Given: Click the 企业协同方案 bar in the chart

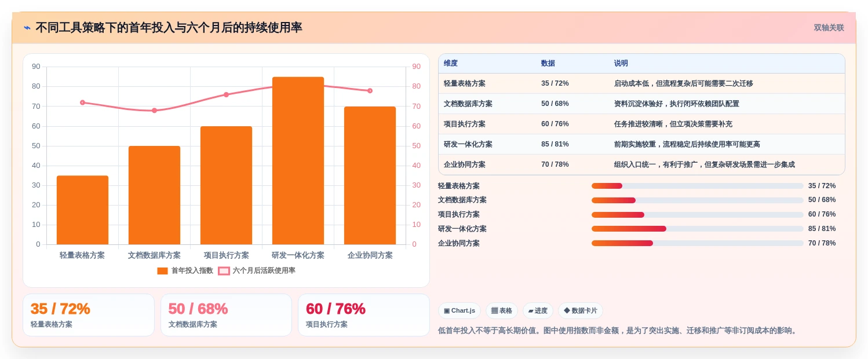Looking at the screenshot, I should 370,175.
